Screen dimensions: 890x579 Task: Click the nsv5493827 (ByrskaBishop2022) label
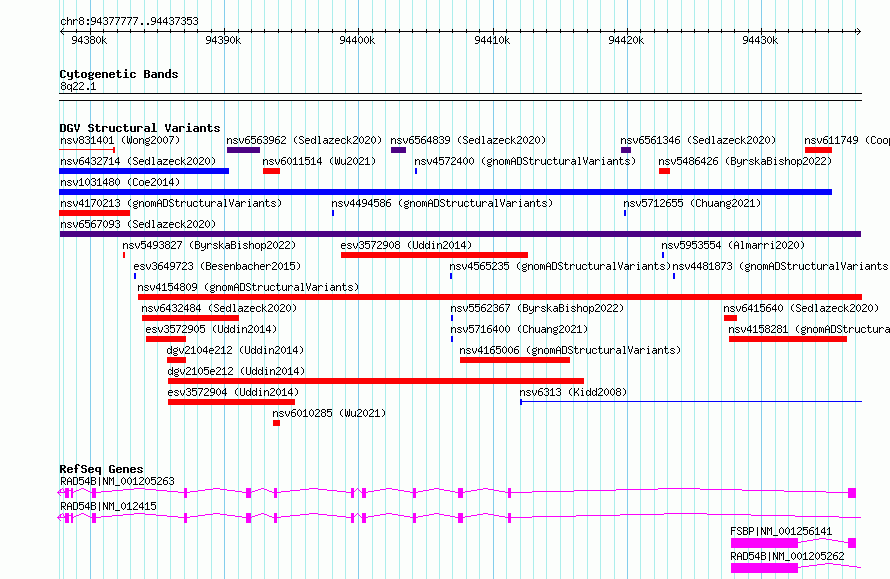[x=209, y=245]
